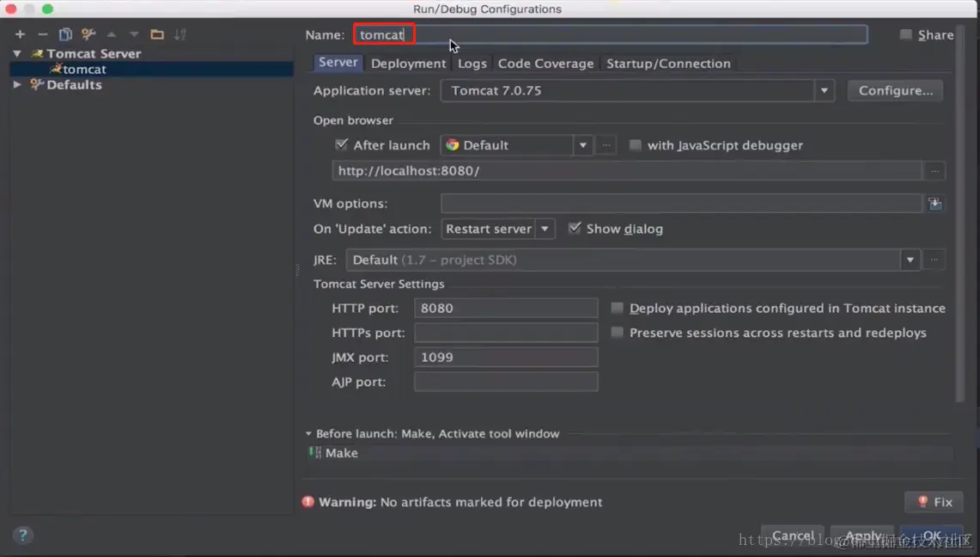The image size is (980, 557).
Task: Uncheck After launch checkbox
Action: tap(341, 145)
